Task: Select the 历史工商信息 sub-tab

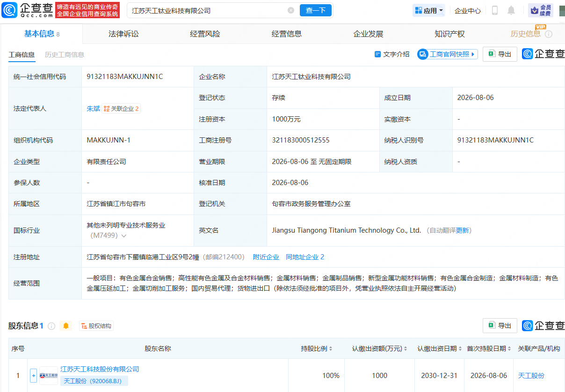Action: point(65,55)
